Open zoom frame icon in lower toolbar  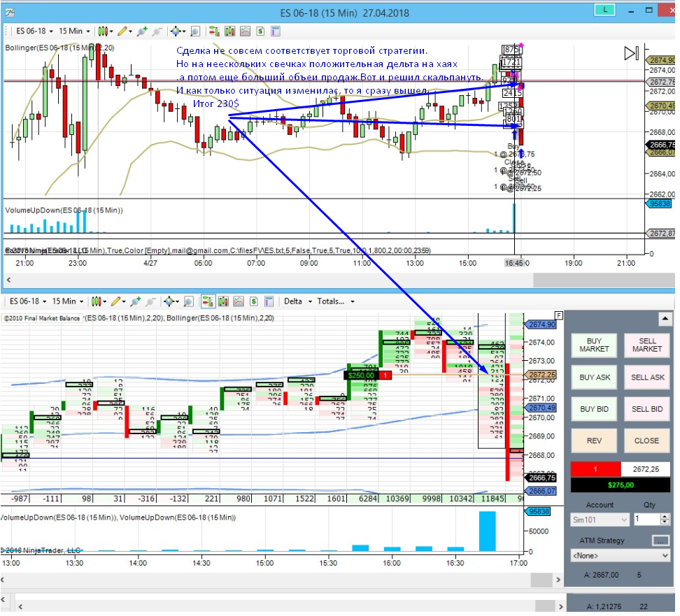189,301
